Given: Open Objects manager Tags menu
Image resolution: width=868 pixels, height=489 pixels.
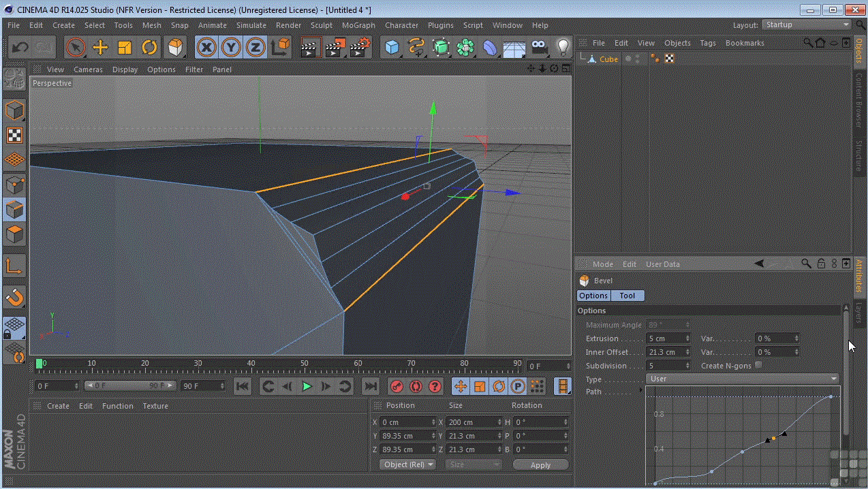Looking at the screenshot, I should point(708,43).
